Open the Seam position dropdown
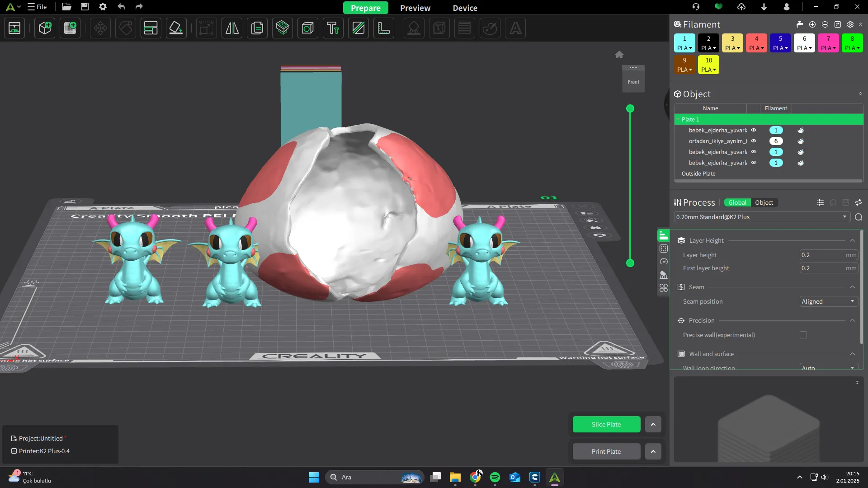Image resolution: width=868 pixels, height=488 pixels. (828, 301)
